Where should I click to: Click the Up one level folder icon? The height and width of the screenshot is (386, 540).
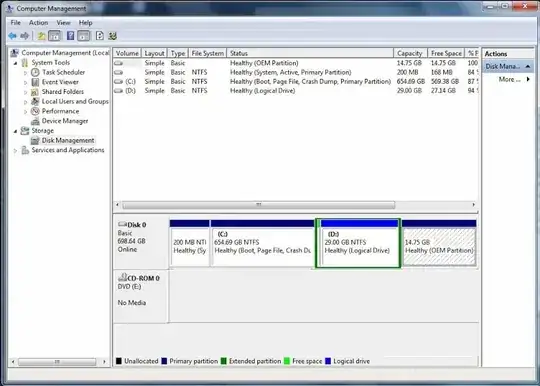click(41, 35)
